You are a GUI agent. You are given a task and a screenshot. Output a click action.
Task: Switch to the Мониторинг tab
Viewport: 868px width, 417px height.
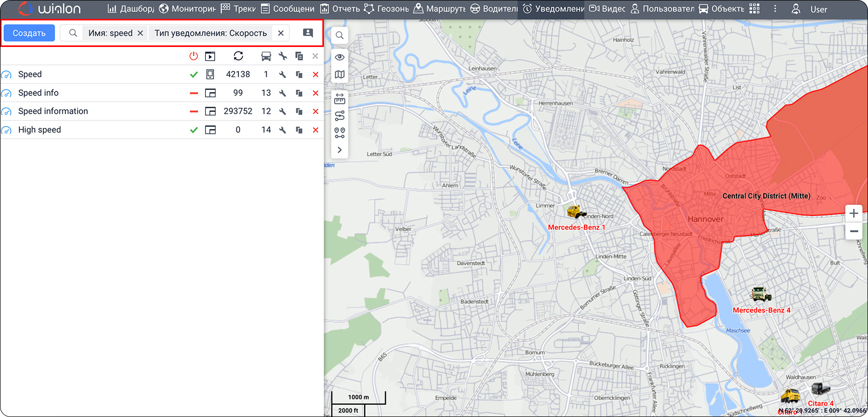[187, 9]
